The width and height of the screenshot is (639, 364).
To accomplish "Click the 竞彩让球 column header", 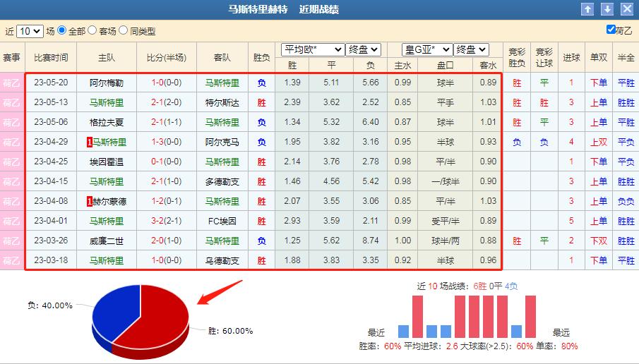I will (x=544, y=57).
